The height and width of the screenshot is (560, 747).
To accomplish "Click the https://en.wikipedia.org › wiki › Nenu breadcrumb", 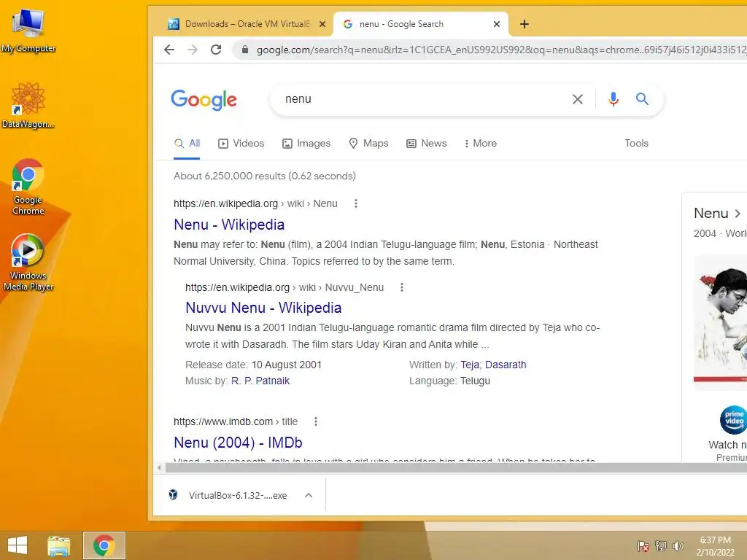I will click(255, 204).
